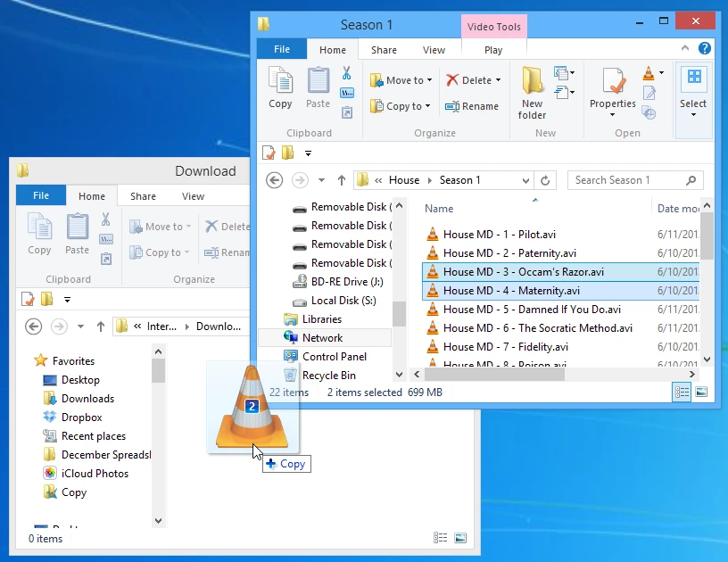This screenshot has height=562, width=728.
Task: Switch Season 1 to large icons view
Action: coord(701,393)
